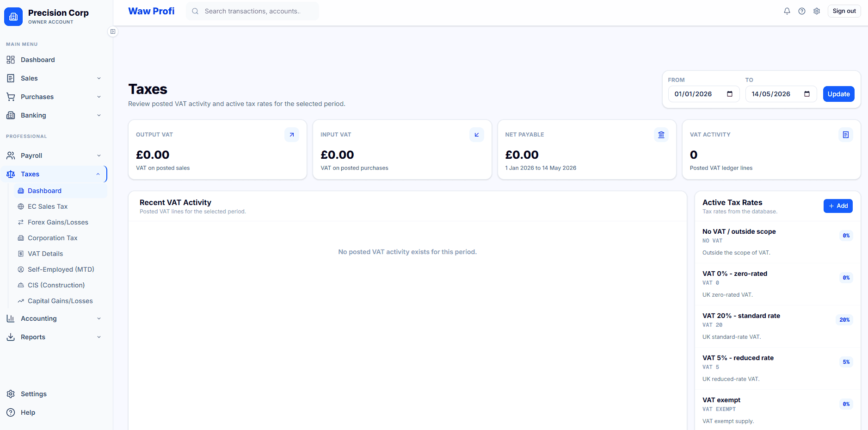The image size is (868, 430).
Task: Open Self-Employed (MTD) page
Action: click(60, 269)
